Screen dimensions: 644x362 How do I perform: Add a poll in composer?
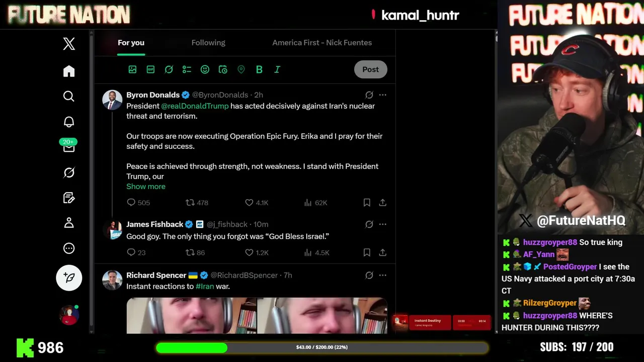[x=187, y=69]
